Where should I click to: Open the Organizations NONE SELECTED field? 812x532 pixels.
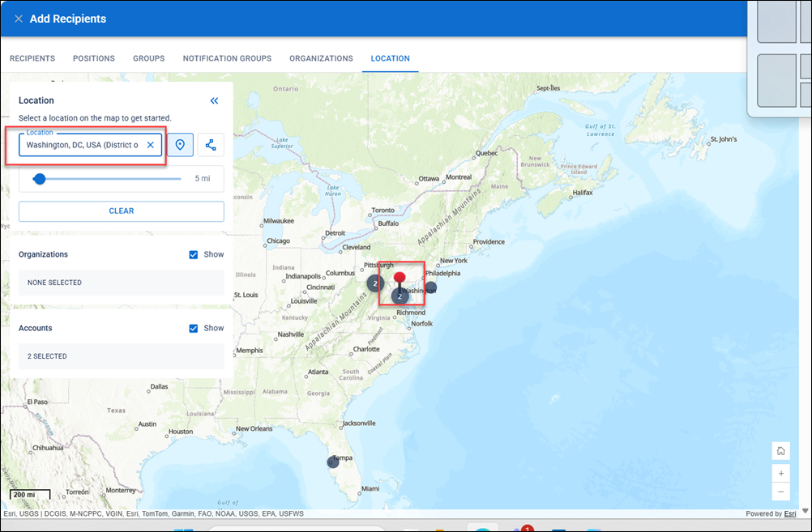coord(122,283)
